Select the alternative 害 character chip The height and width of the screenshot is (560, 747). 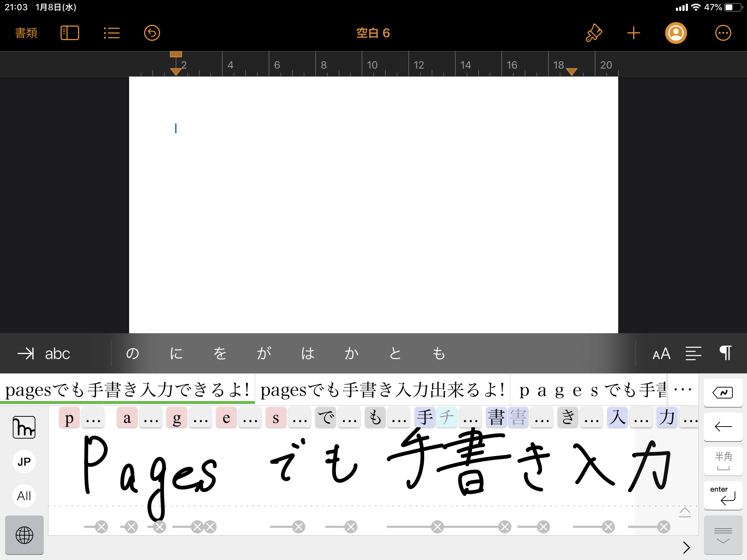(x=518, y=417)
